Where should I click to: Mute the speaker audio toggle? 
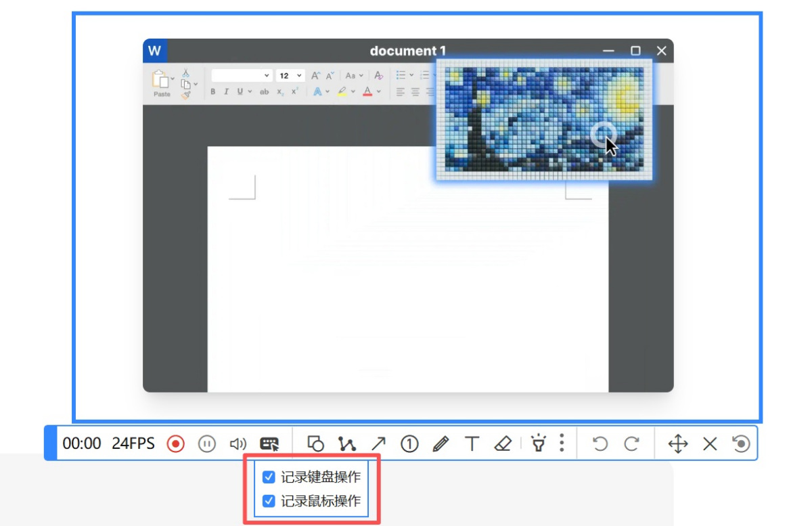tap(238, 444)
